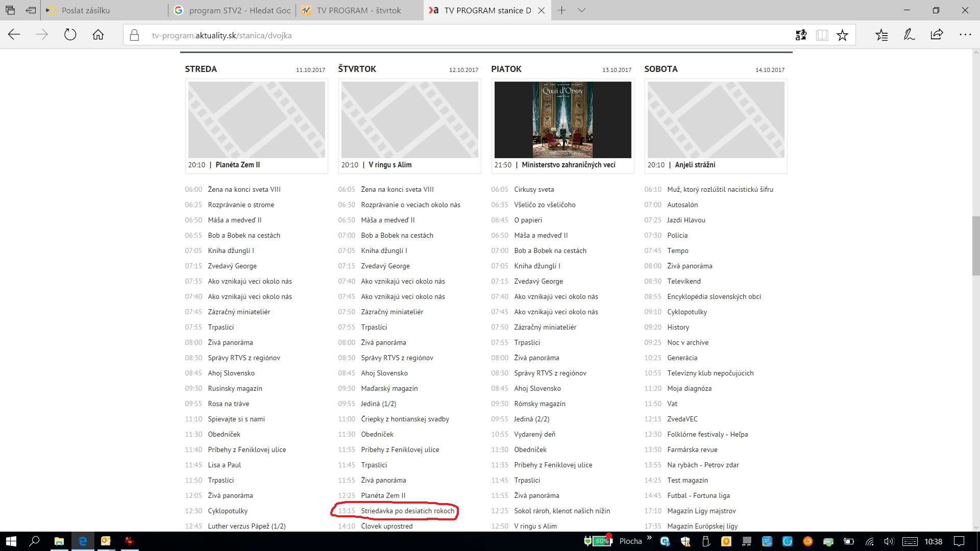Refresh the current page
The height and width of the screenshot is (551, 980).
(70, 35)
